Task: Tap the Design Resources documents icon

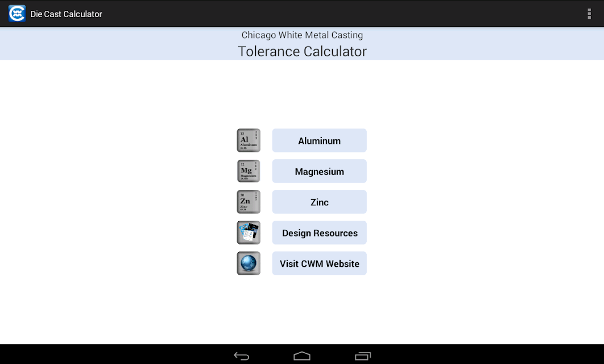Action: click(x=249, y=233)
